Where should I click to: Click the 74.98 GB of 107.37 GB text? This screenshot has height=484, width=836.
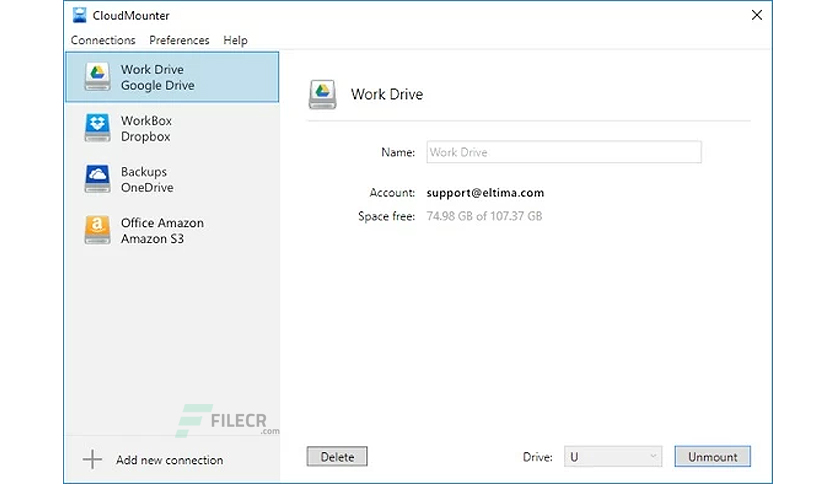pos(484,216)
